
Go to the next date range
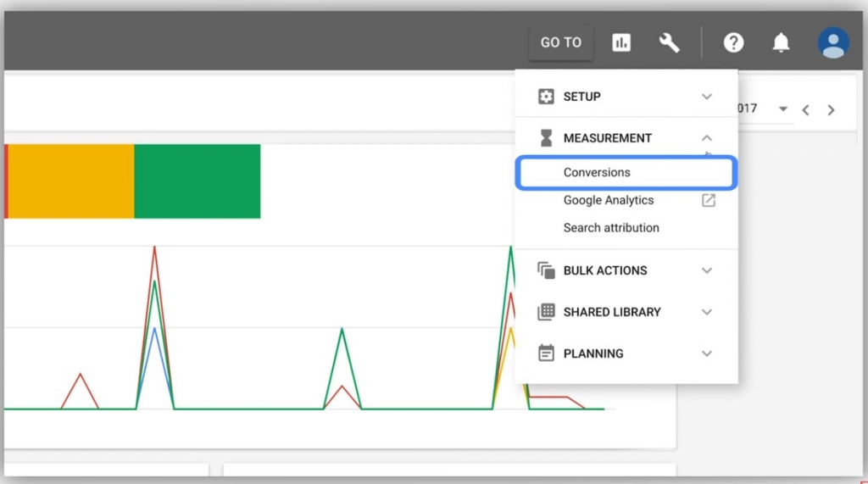point(831,109)
